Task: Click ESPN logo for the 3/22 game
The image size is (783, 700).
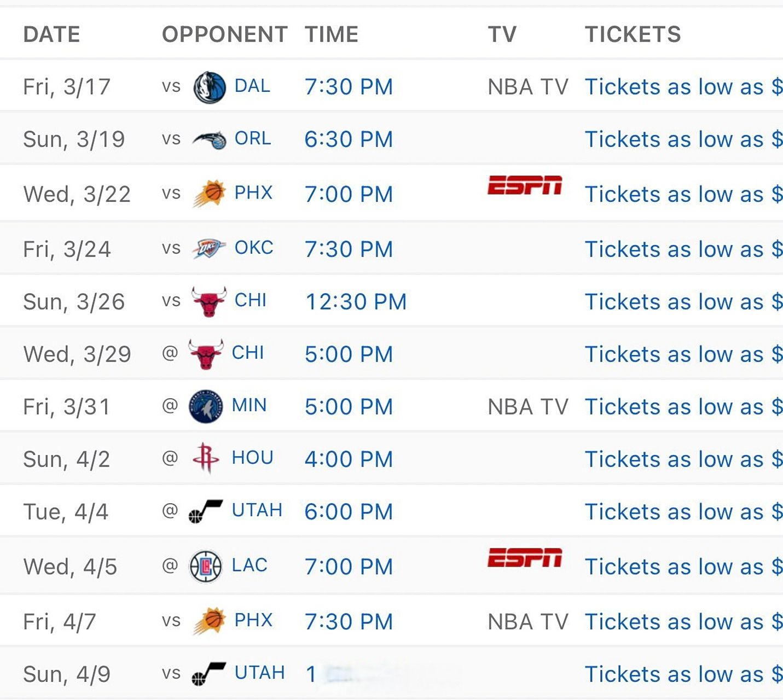Action: coord(525,185)
